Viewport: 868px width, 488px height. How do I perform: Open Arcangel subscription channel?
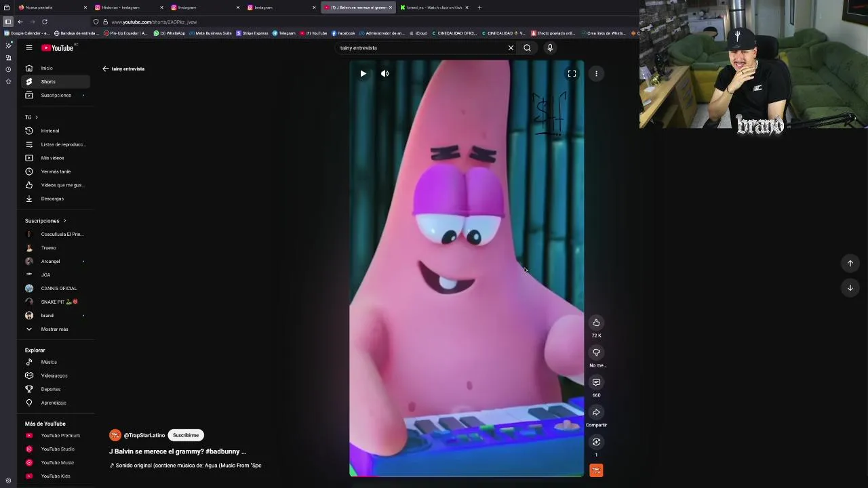[x=54, y=261]
